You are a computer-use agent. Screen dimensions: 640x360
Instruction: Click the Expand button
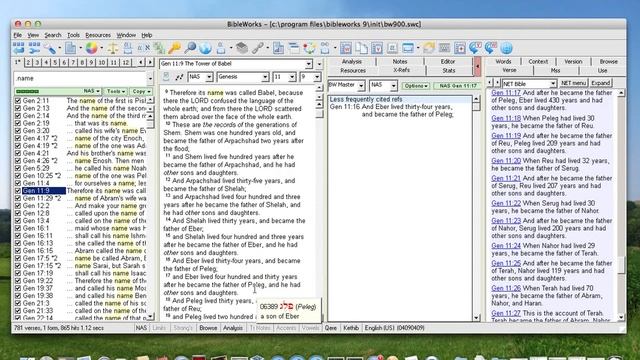coord(601,83)
